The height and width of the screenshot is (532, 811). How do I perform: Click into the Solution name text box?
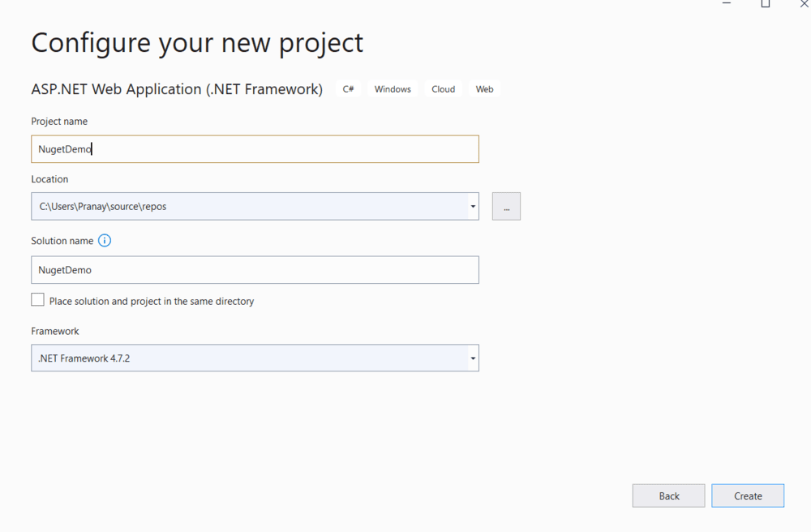click(255, 270)
